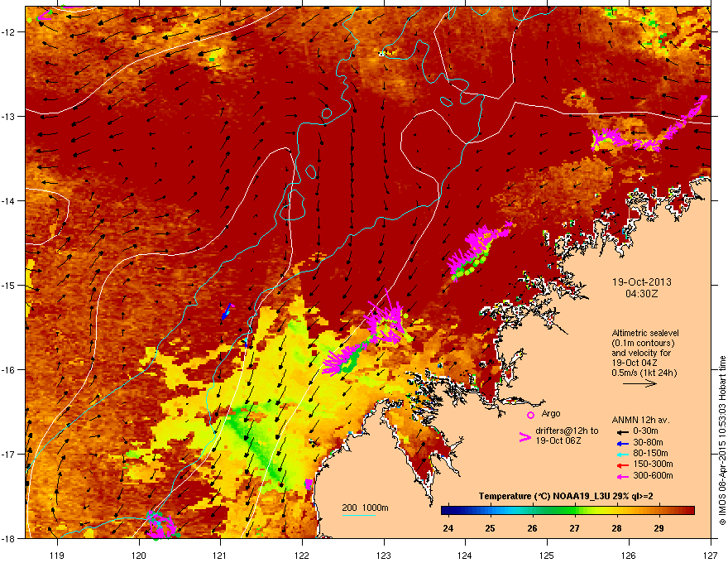Click the '30-80m' depth label

648,443
